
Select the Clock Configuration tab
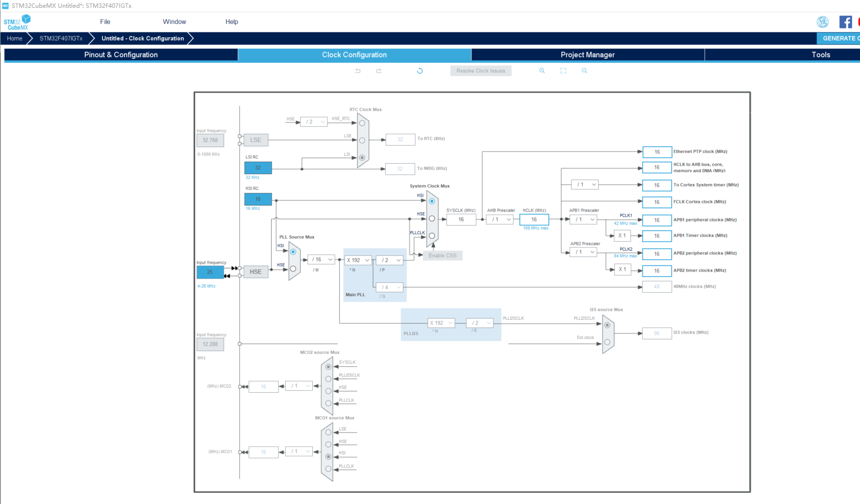(x=354, y=55)
